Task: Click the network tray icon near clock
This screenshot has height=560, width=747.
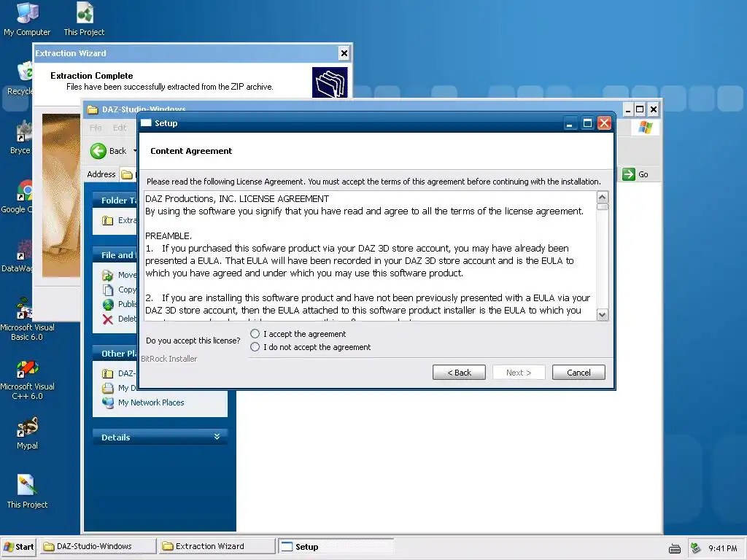Action: point(695,548)
